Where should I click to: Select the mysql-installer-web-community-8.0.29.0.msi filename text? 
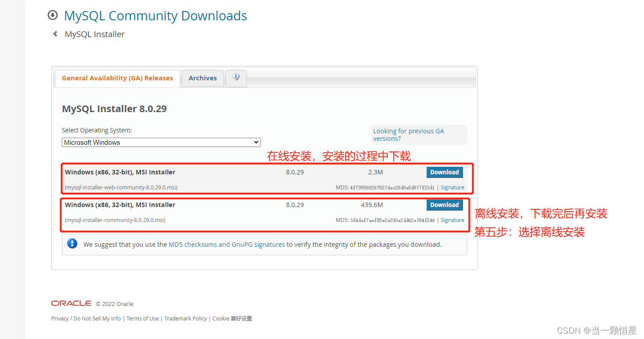[x=121, y=188]
